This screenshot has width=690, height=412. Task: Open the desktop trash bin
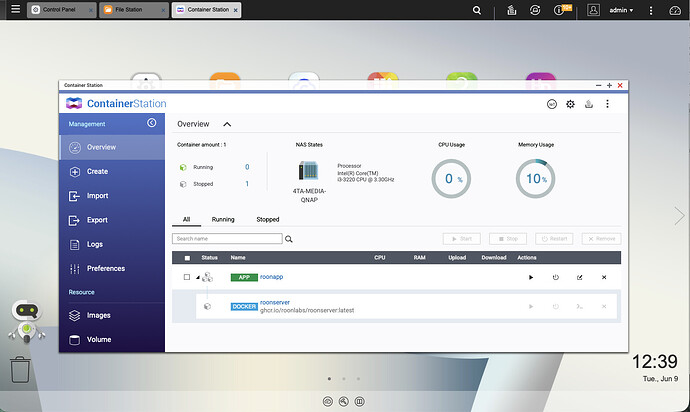click(20, 370)
